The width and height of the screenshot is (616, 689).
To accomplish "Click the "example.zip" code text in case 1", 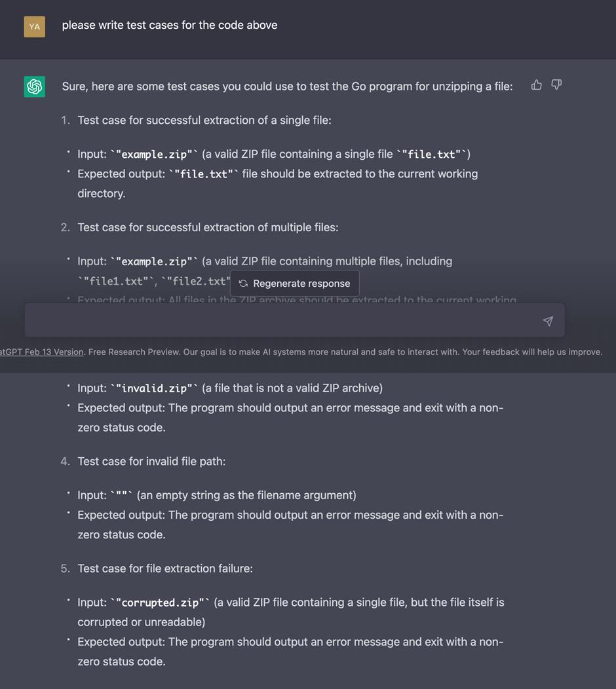I will 154,154.
